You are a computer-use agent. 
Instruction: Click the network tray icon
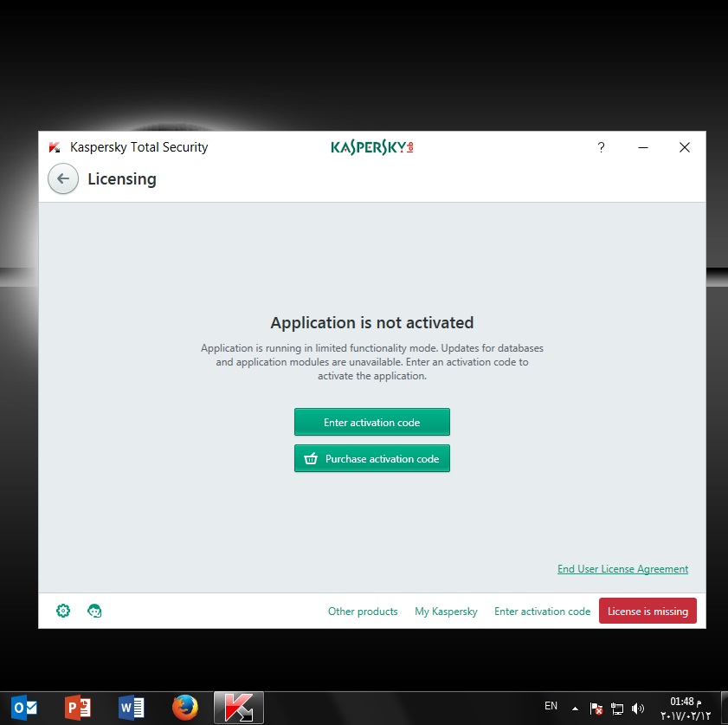click(x=617, y=709)
